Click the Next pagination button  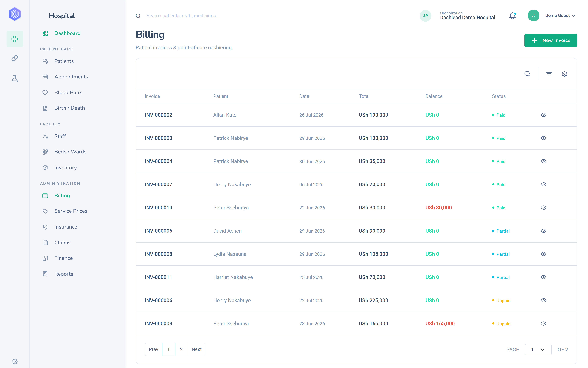[196, 349]
